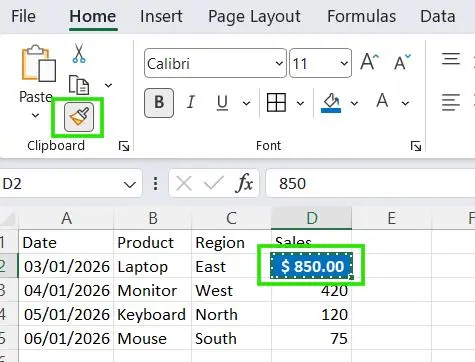The width and height of the screenshot is (475, 362).
Task: Click the align left icon
Action: click(x=451, y=102)
